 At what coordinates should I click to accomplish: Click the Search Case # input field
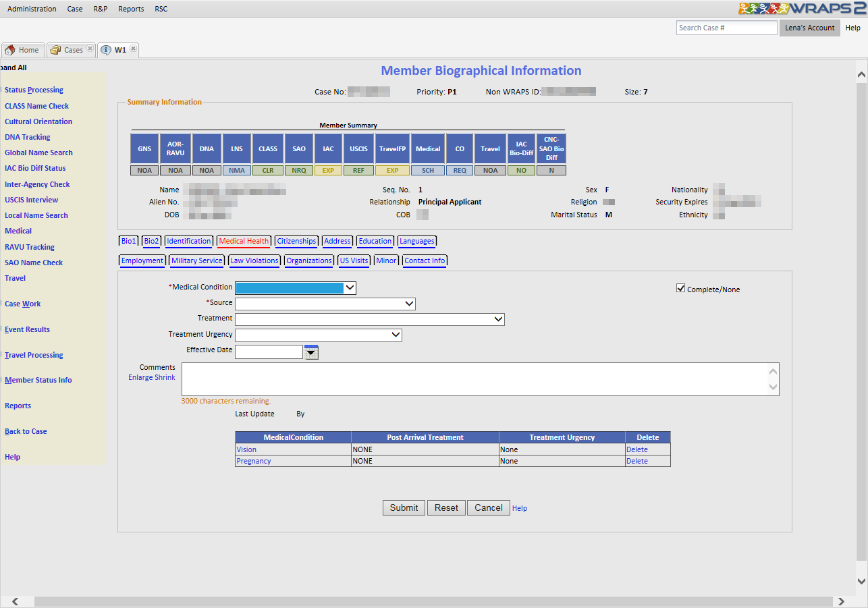(726, 28)
